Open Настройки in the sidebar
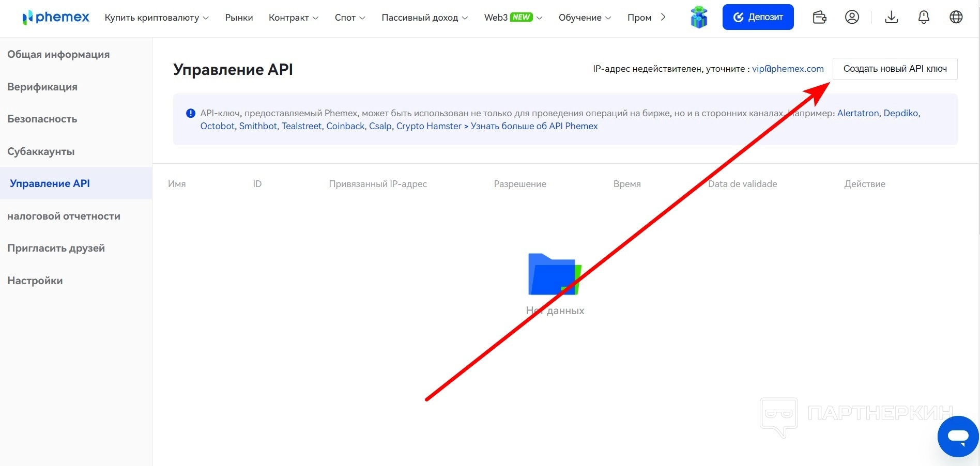This screenshot has width=980, height=466. [x=35, y=281]
